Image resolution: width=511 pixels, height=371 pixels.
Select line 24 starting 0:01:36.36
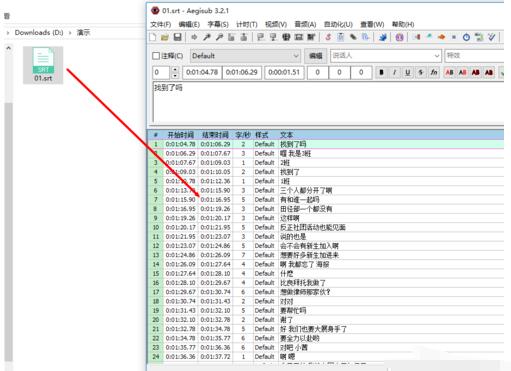point(326,357)
